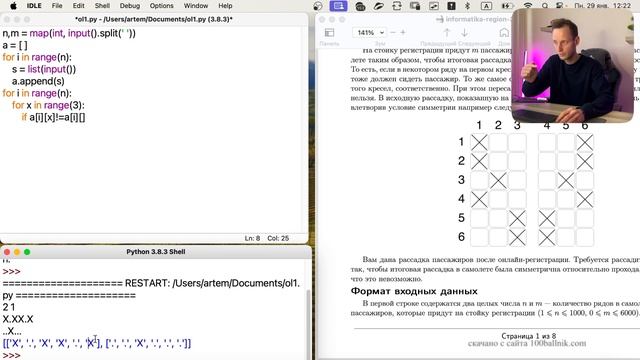Click the battery status icon
Viewport: 640px width, 360px height.
pos(507,6)
